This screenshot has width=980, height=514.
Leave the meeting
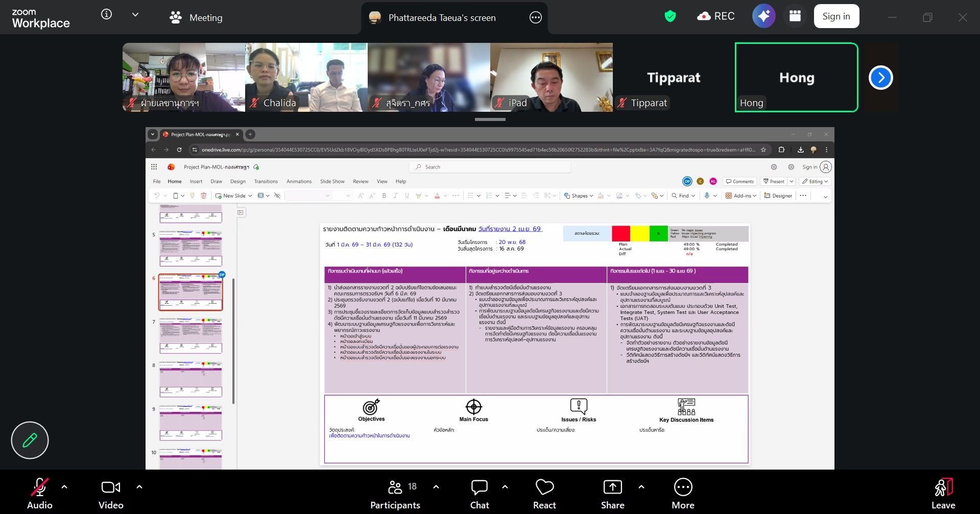click(x=943, y=494)
